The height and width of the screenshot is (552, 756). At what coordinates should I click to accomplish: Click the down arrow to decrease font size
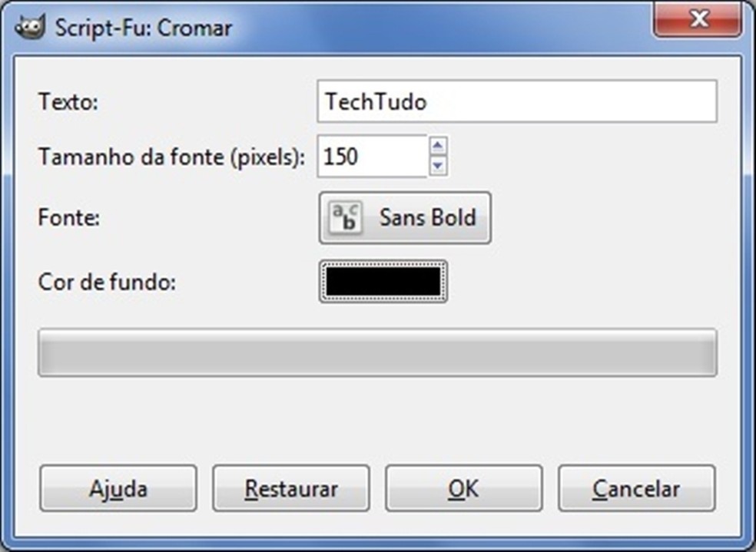[x=437, y=165]
